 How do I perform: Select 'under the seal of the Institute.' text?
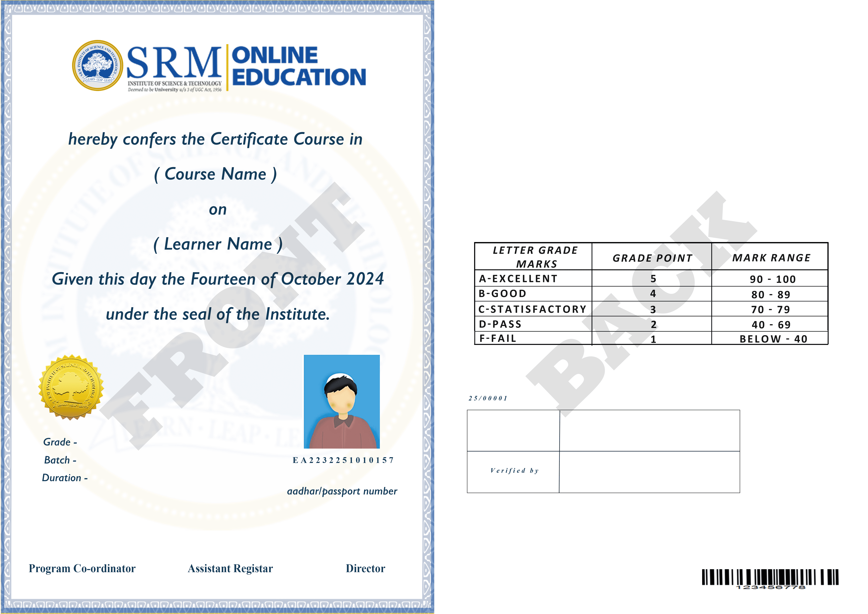[218, 314]
